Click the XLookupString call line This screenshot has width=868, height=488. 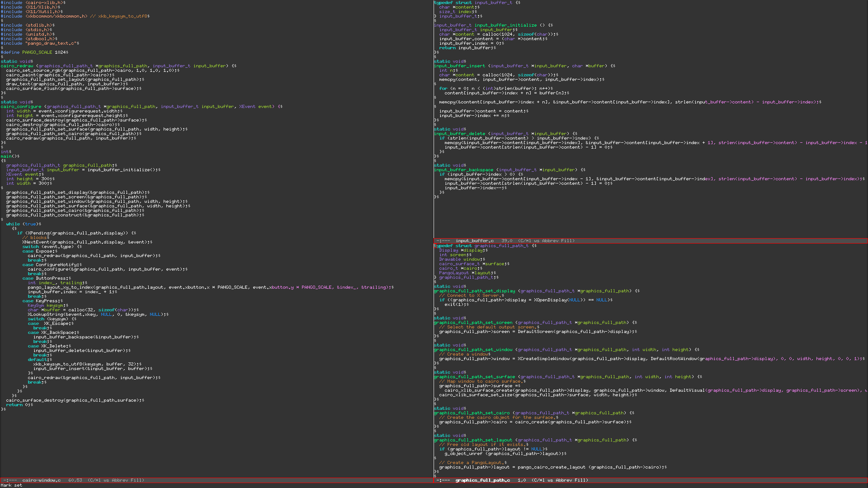98,314
